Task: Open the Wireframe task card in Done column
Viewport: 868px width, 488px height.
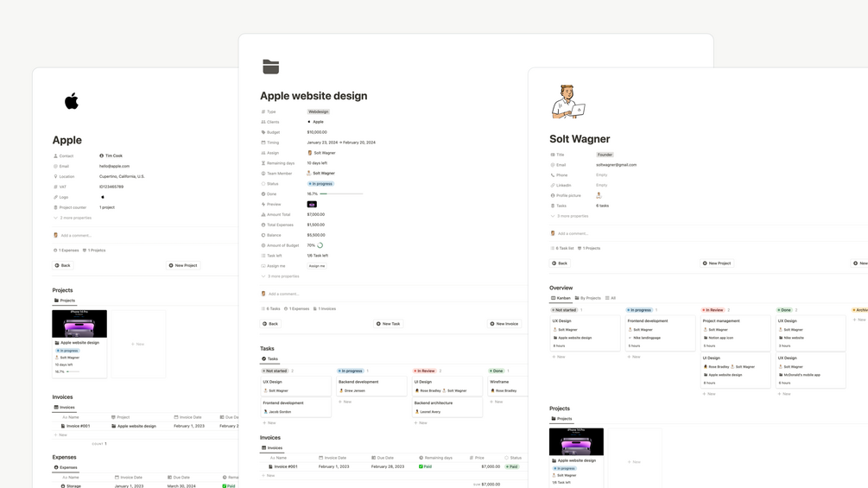Action: (508, 386)
